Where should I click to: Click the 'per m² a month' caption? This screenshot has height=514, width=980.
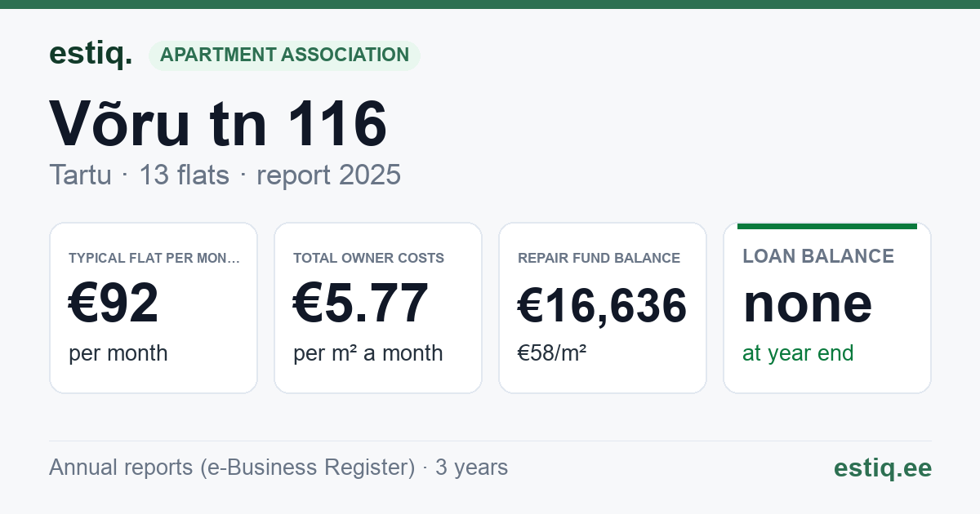[x=368, y=353]
